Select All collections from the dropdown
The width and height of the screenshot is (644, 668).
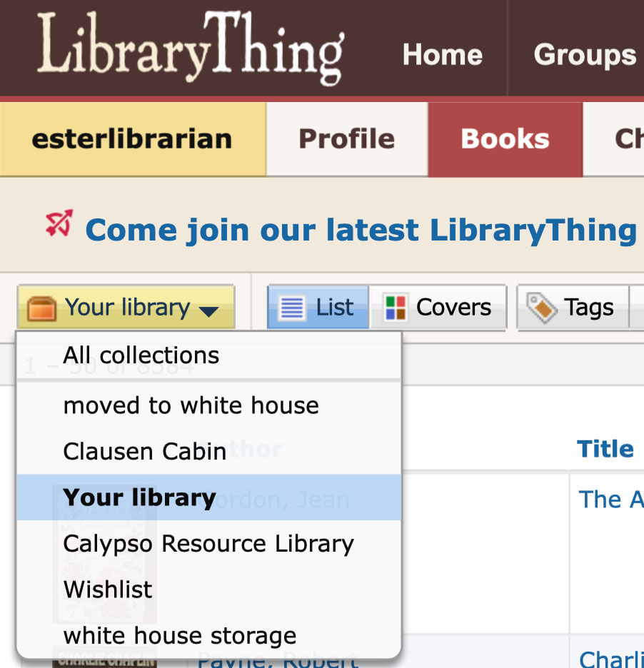[x=140, y=355]
